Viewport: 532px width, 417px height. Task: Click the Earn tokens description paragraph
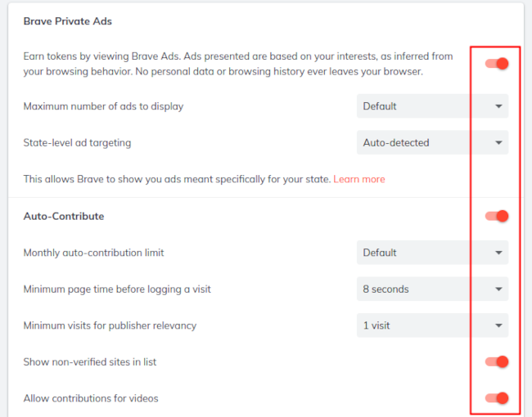point(237,63)
